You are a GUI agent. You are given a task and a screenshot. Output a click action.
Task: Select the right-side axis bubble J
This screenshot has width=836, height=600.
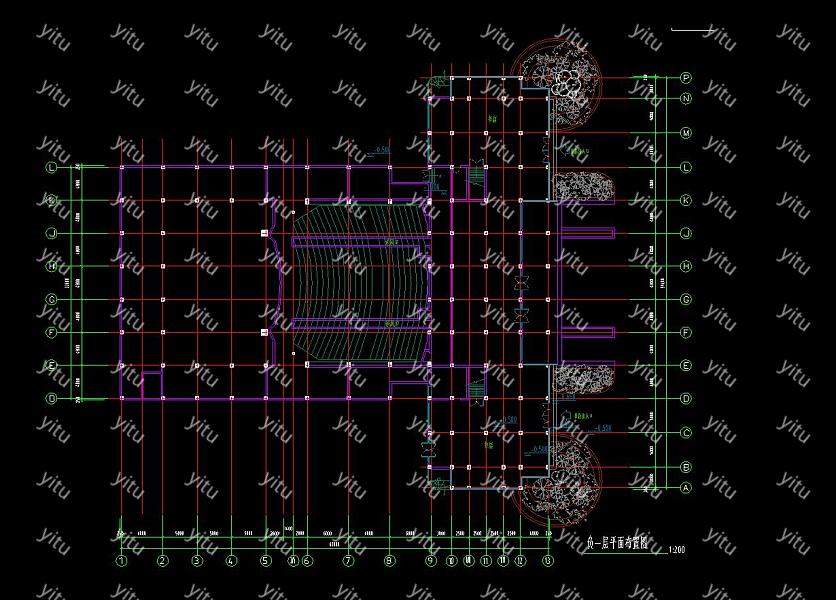[686, 233]
